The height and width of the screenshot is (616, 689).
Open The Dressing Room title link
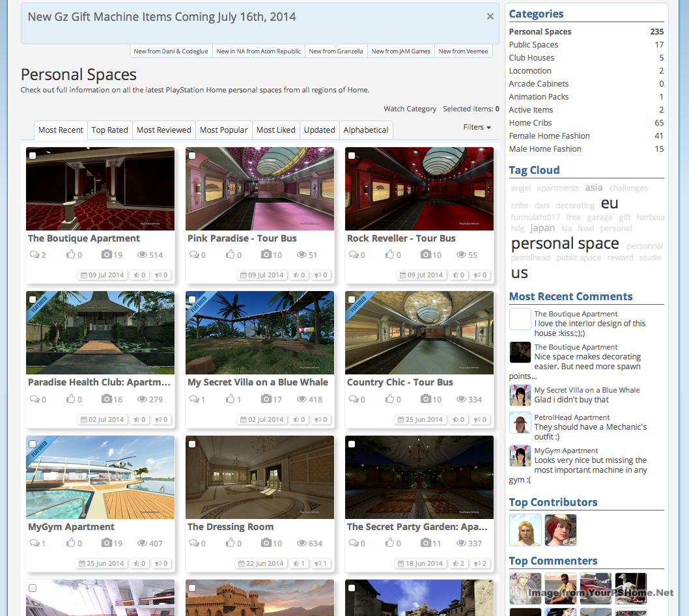[x=231, y=526]
